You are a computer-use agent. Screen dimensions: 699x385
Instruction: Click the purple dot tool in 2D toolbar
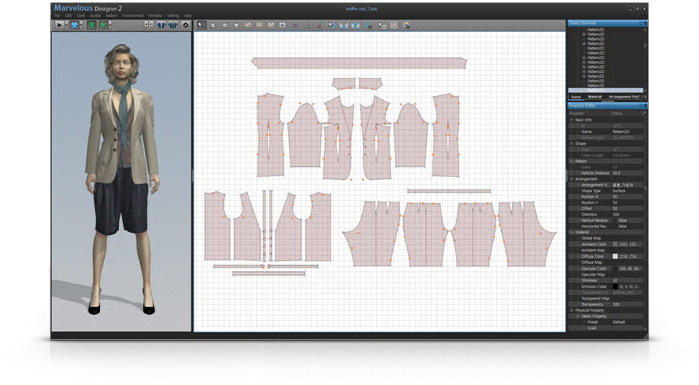pyautogui.click(x=295, y=26)
